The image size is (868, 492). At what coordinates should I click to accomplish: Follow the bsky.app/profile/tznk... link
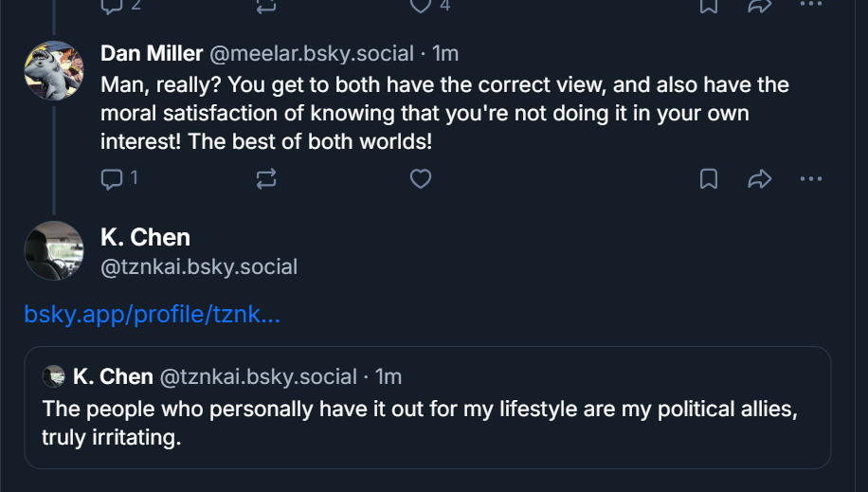(x=152, y=315)
